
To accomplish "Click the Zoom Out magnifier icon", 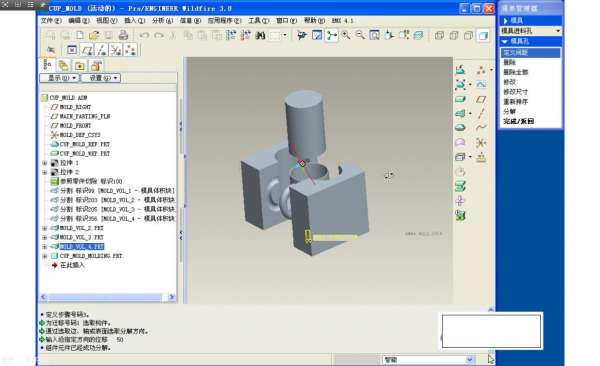I will 360,35.
